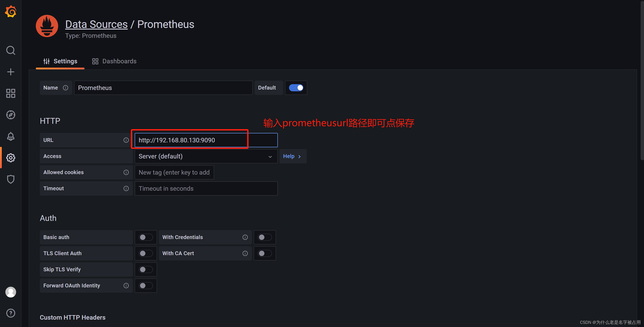Click the info icon for Allowed cookies
Viewport: 644px width, 327px height.
pyautogui.click(x=126, y=172)
